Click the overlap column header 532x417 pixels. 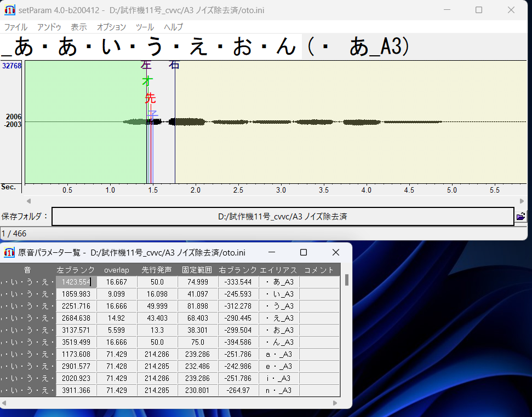(x=117, y=270)
